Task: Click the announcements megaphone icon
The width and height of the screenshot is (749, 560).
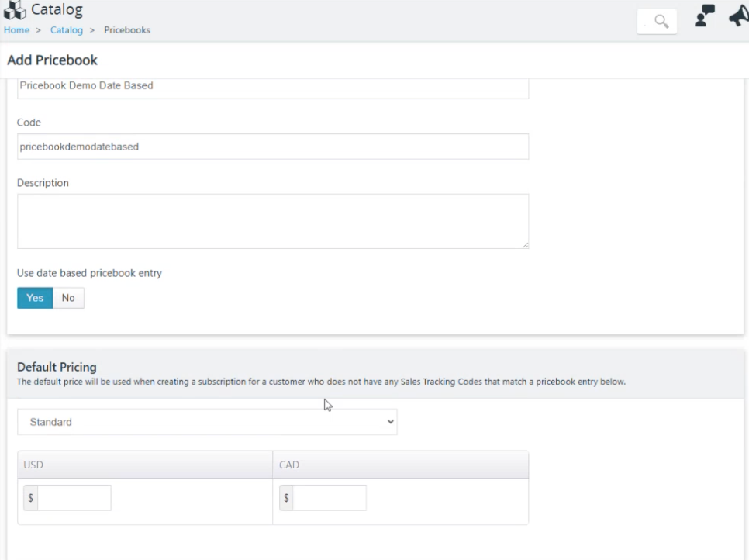Action: (738, 15)
